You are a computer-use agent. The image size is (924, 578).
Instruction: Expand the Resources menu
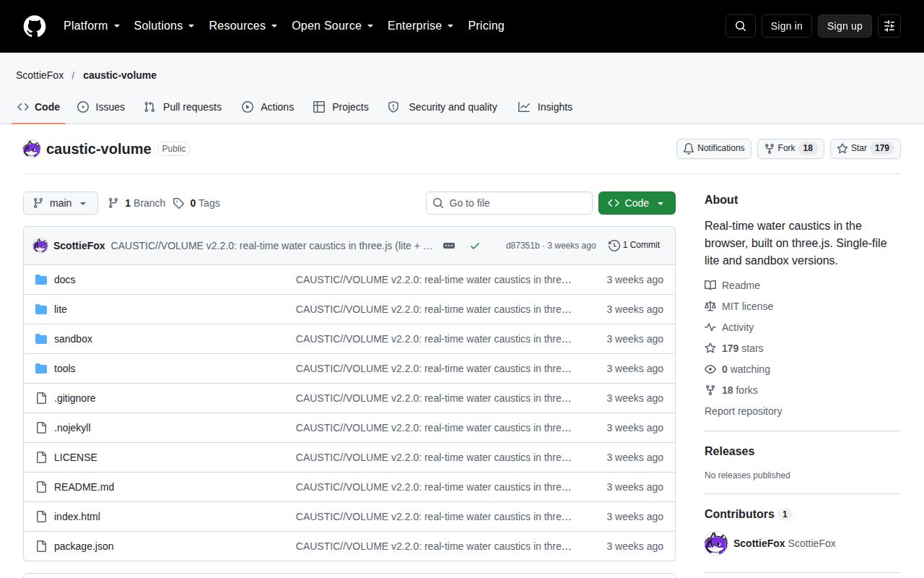[x=243, y=26]
